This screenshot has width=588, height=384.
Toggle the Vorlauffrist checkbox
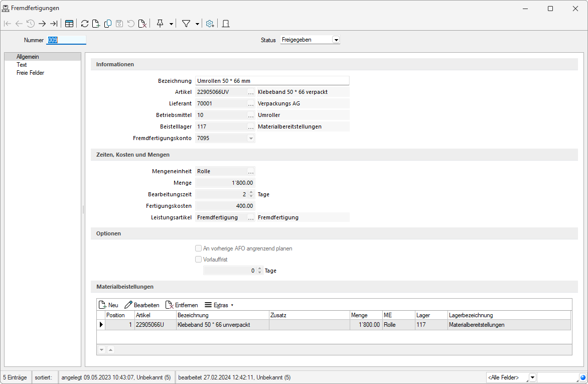pyautogui.click(x=198, y=260)
